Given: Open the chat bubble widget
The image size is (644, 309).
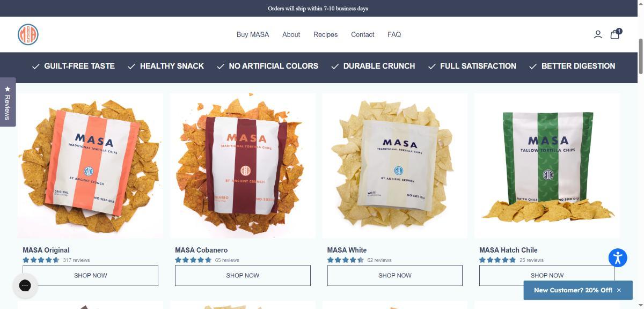Looking at the screenshot, I should pyautogui.click(x=25, y=285).
